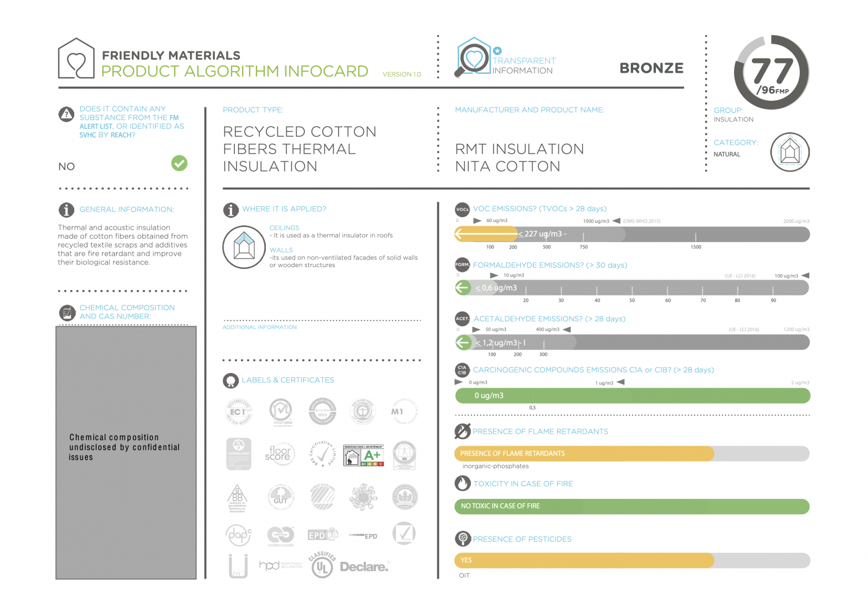The image size is (868, 614).
Task: Click the Health Product Declaration hpd logo
Action: pos(281,566)
